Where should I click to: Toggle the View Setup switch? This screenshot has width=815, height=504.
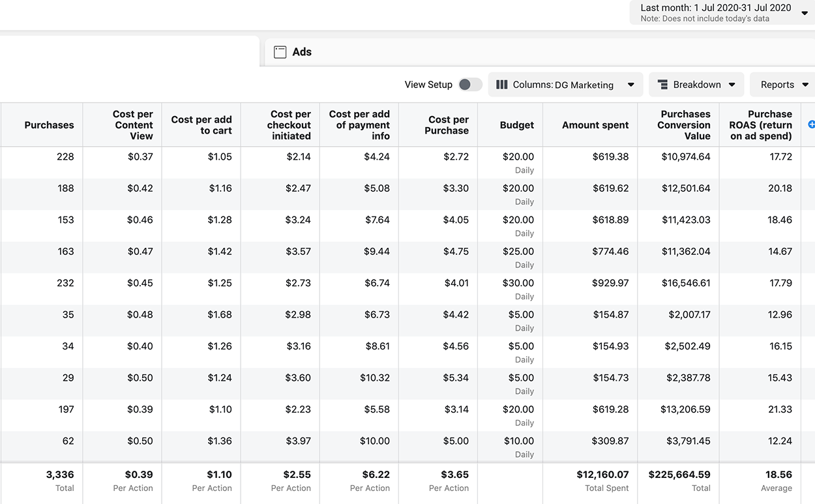(469, 85)
